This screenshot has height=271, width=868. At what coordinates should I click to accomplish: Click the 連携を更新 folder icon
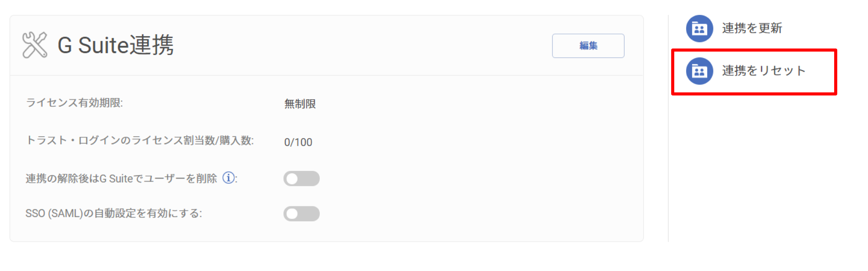click(700, 28)
